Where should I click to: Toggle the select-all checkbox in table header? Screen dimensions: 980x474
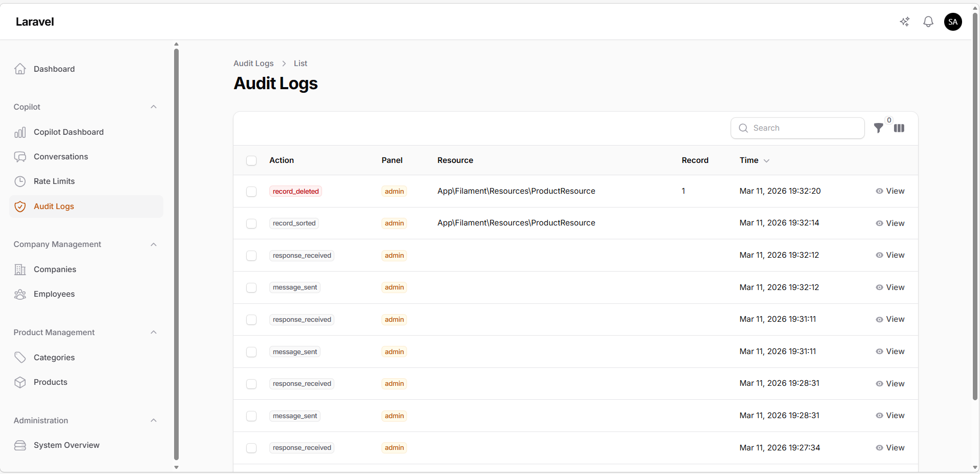(x=251, y=160)
